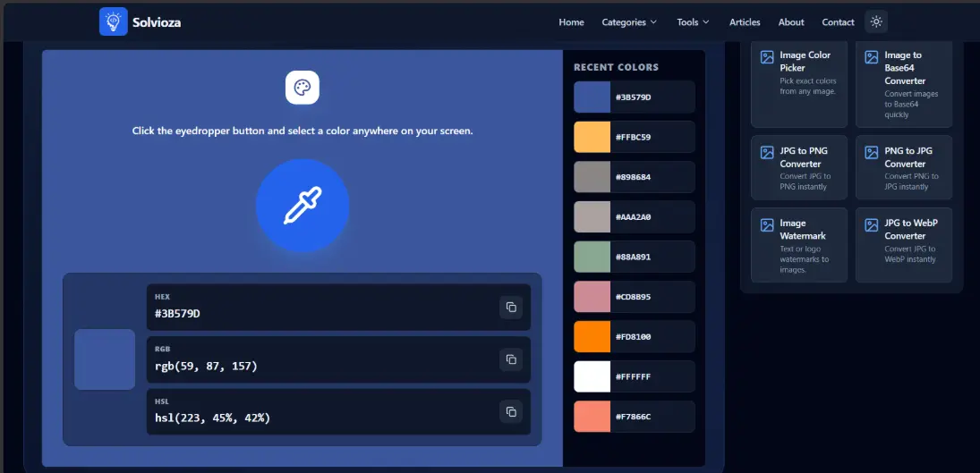Copy the HEX value #3B579D
980x473 pixels.
click(511, 307)
